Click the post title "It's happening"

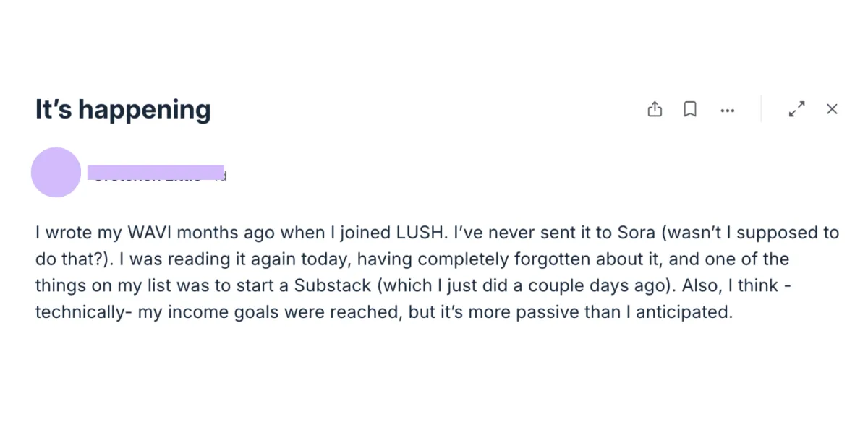(123, 110)
